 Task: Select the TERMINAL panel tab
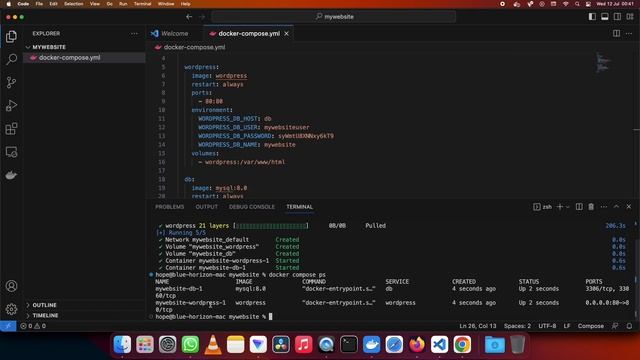coord(300,207)
